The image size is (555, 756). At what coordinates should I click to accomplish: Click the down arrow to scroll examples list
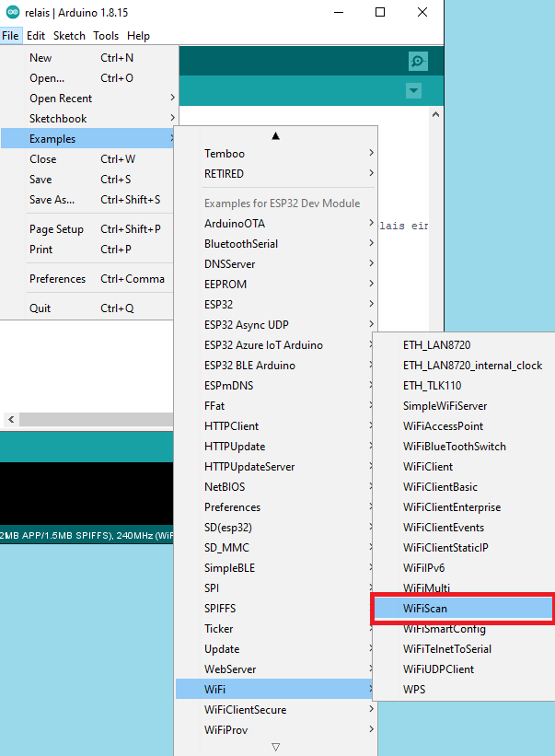[x=275, y=747]
